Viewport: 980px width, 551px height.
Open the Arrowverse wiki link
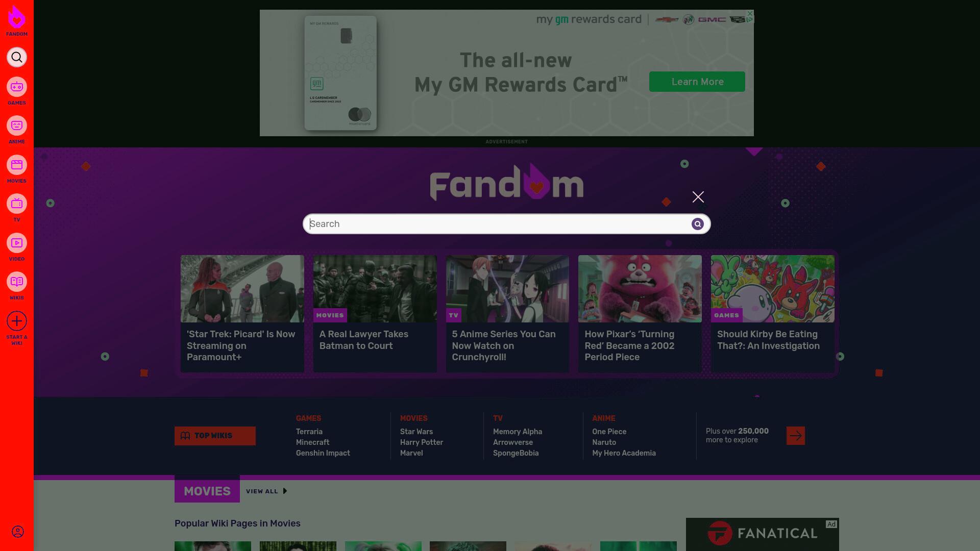click(513, 442)
